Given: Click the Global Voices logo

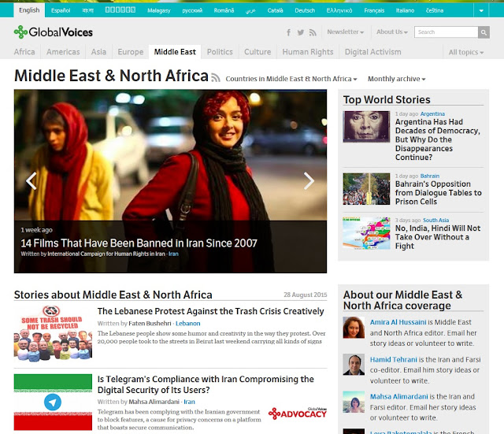Looking at the screenshot, I should click(54, 32).
